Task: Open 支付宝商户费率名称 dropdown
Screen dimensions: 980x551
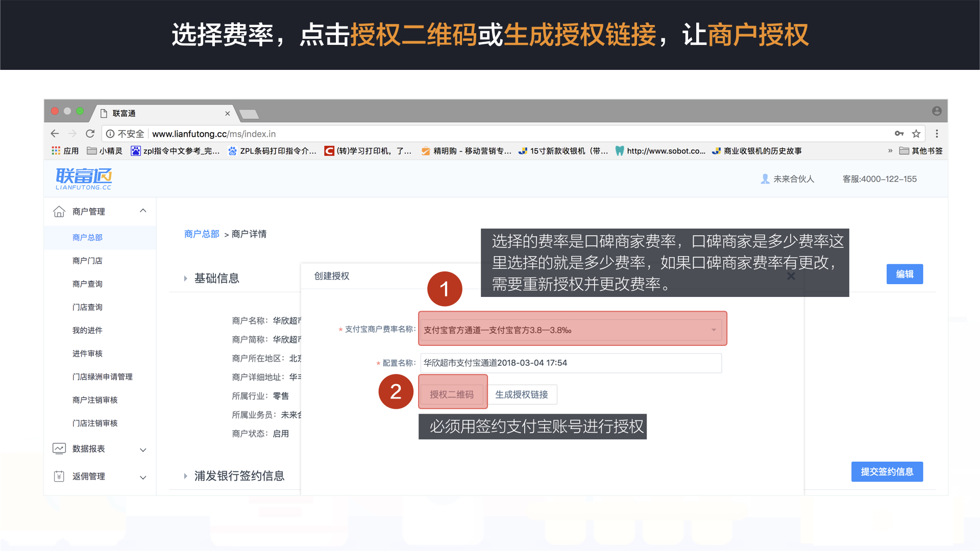Action: click(x=572, y=330)
